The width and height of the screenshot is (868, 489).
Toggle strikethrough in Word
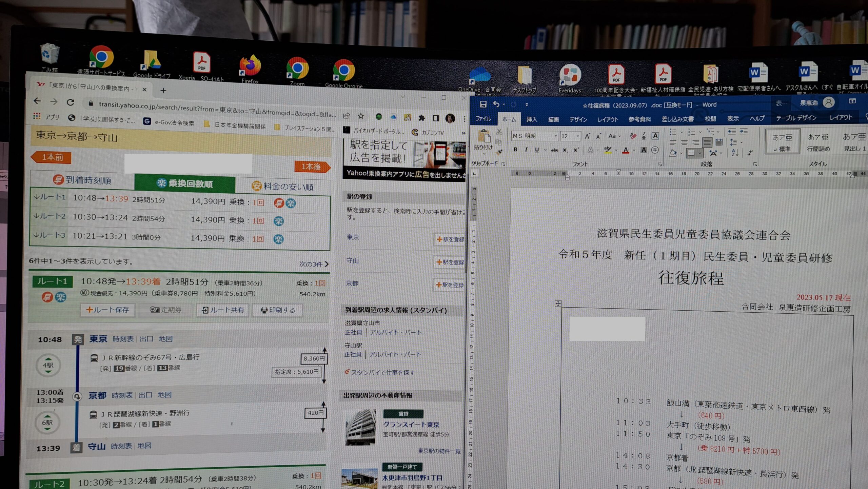[x=554, y=150]
